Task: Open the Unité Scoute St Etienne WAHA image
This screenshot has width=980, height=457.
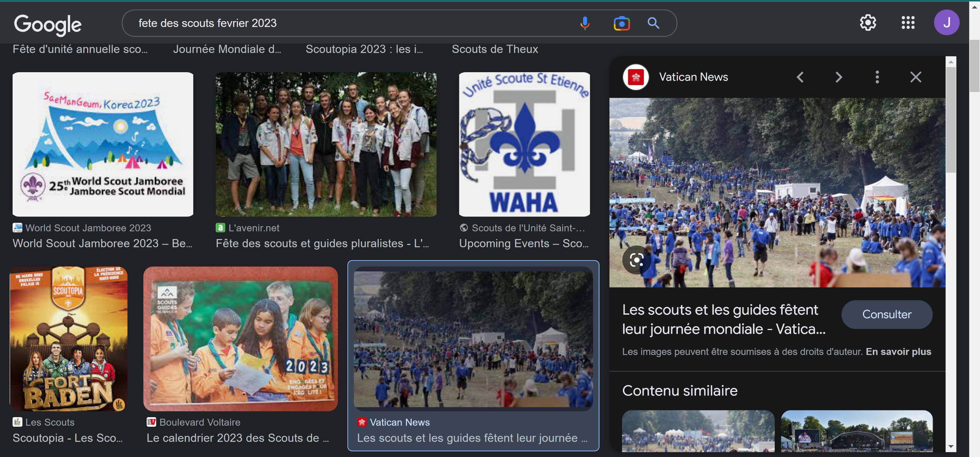Action: tap(524, 144)
